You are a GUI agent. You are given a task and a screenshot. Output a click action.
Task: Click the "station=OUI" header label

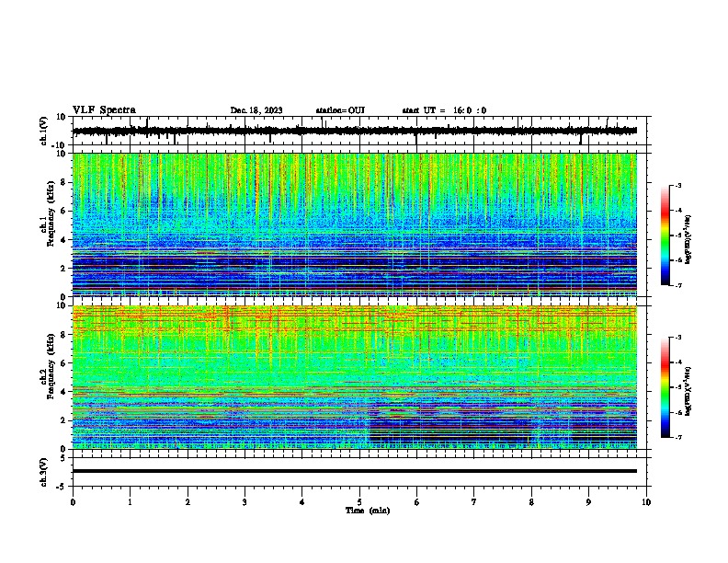tap(340, 110)
